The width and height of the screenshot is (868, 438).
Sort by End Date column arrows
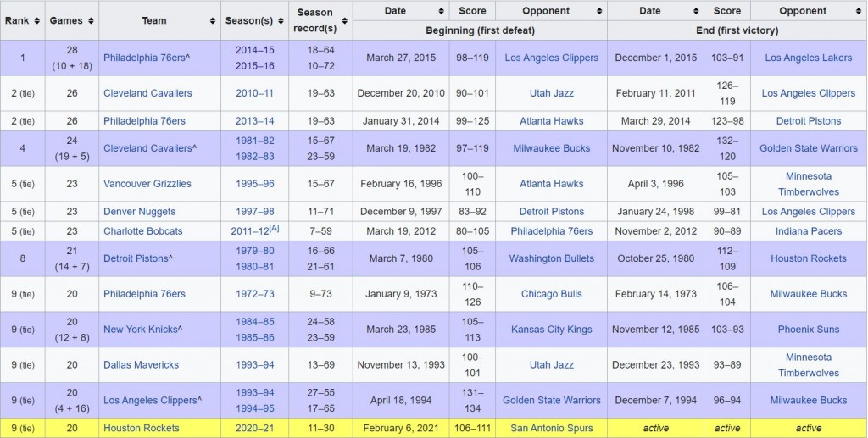(696, 11)
